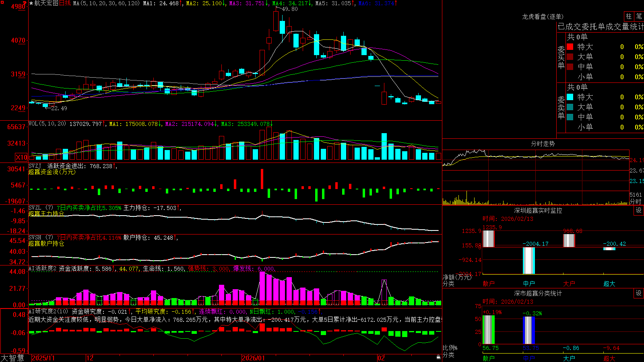
Task: Select the AI活跃度2 indicator label
Action: [x=43, y=268]
